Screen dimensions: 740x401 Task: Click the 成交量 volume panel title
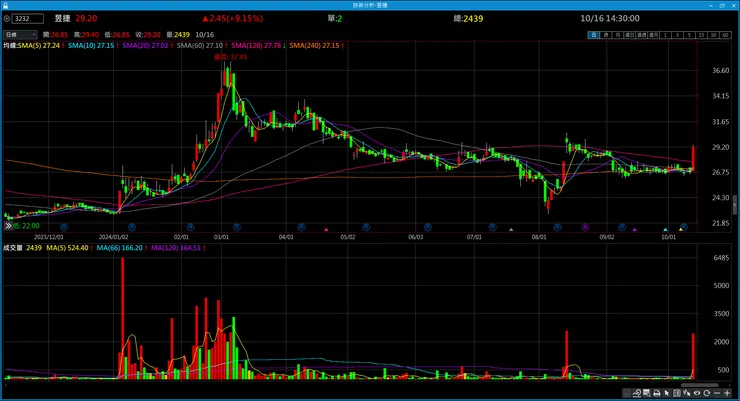[x=13, y=248]
